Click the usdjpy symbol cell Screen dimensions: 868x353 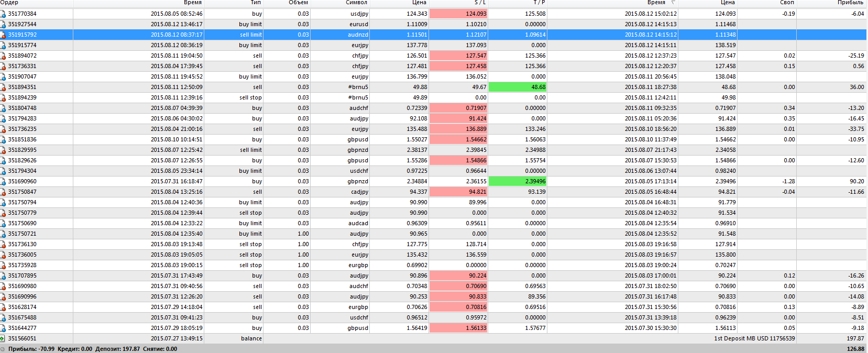pyautogui.click(x=359, y=14)
